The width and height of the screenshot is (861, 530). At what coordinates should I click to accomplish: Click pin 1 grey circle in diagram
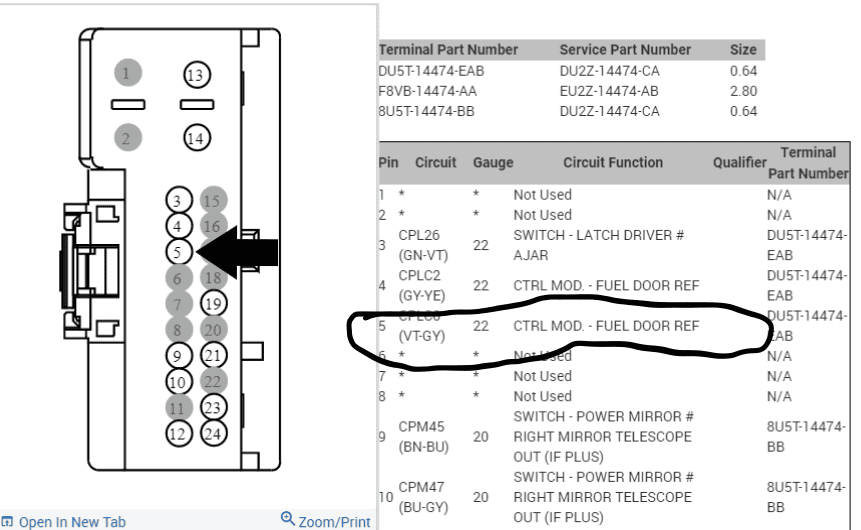tap(128, 72)
